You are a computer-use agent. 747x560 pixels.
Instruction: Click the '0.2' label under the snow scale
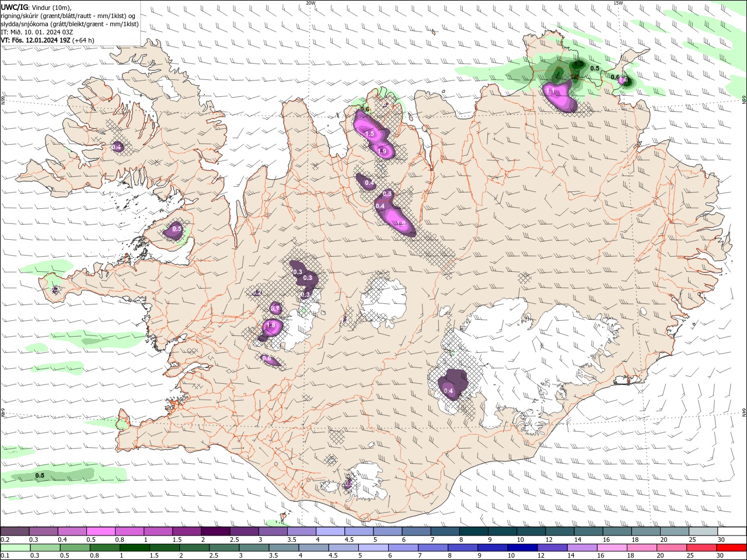tap(5, 540)
